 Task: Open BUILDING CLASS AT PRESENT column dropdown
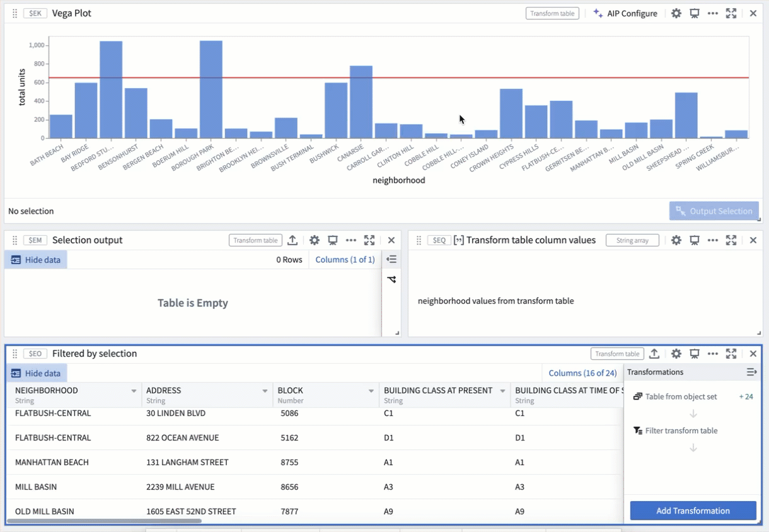pyautogui.click(x=502, y=391)
